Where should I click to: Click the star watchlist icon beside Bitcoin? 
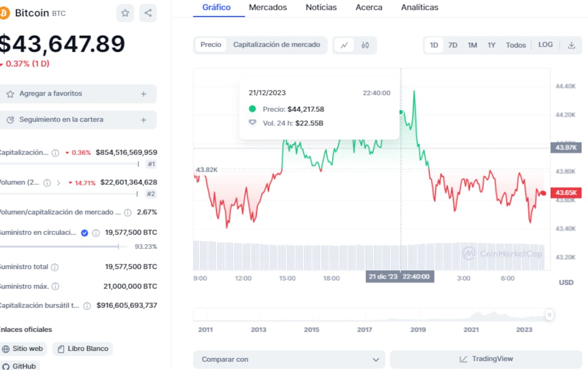click(125, 13)
